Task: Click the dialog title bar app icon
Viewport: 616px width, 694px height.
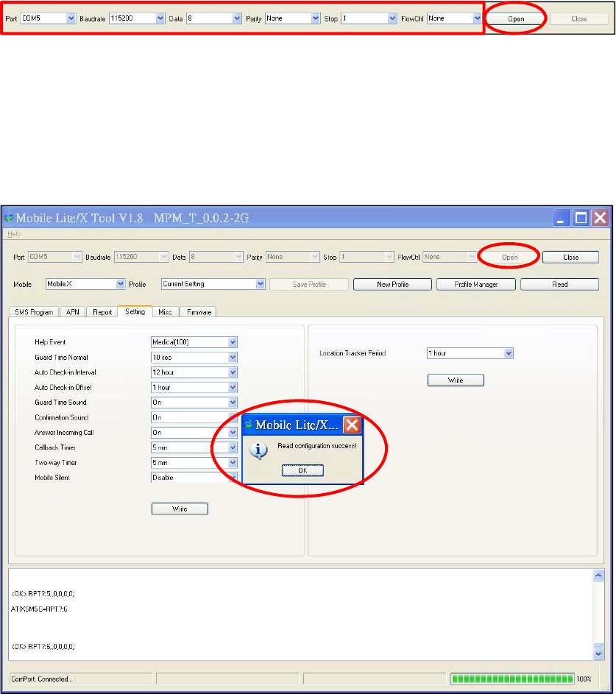Action: pyautogui.click(x=249, y=425)
